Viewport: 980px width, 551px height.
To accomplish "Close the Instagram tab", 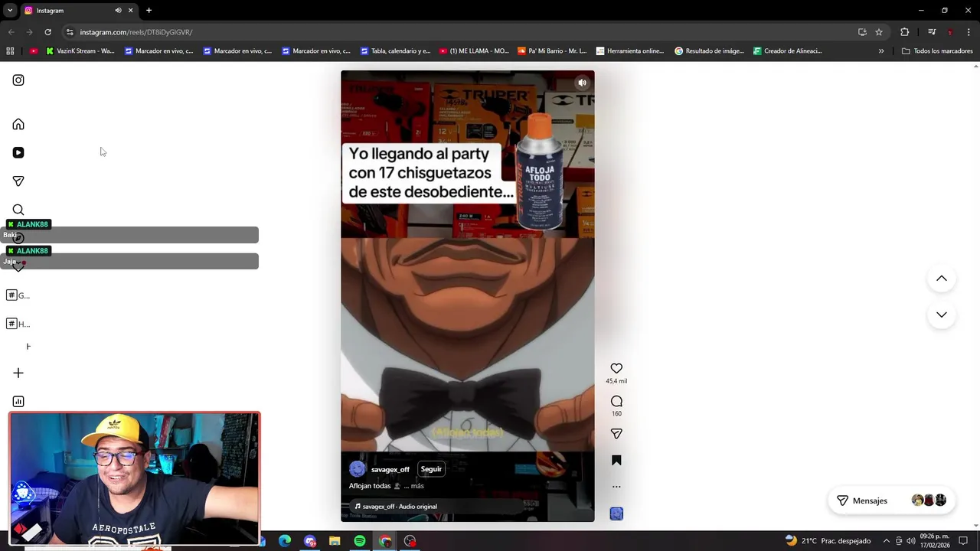I will tap(130, 11).
